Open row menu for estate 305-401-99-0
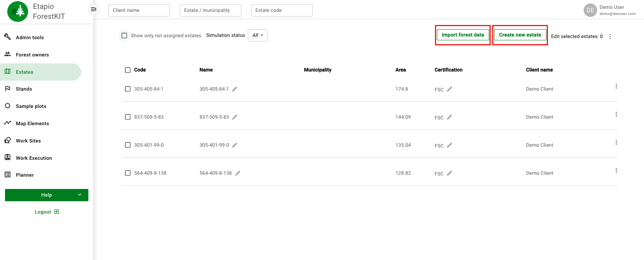 [616, 142]
